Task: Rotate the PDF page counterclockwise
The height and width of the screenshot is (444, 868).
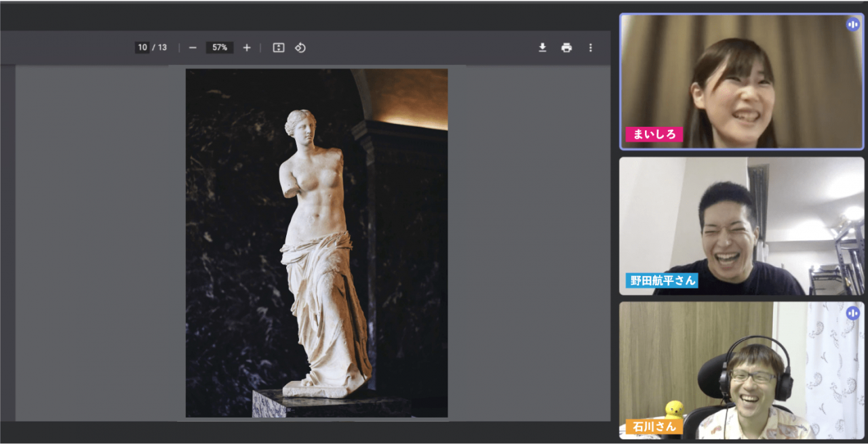Action: (x=300, y=47)
